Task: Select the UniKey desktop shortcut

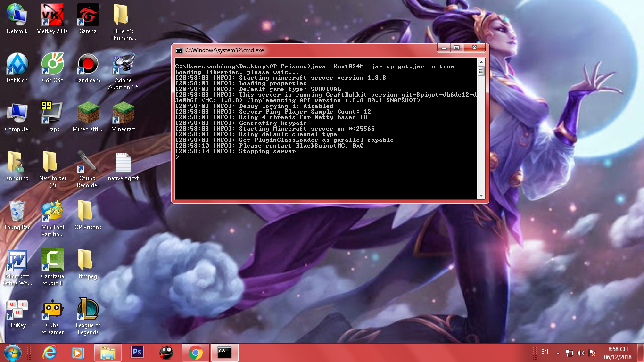Action: click(17, 313)
